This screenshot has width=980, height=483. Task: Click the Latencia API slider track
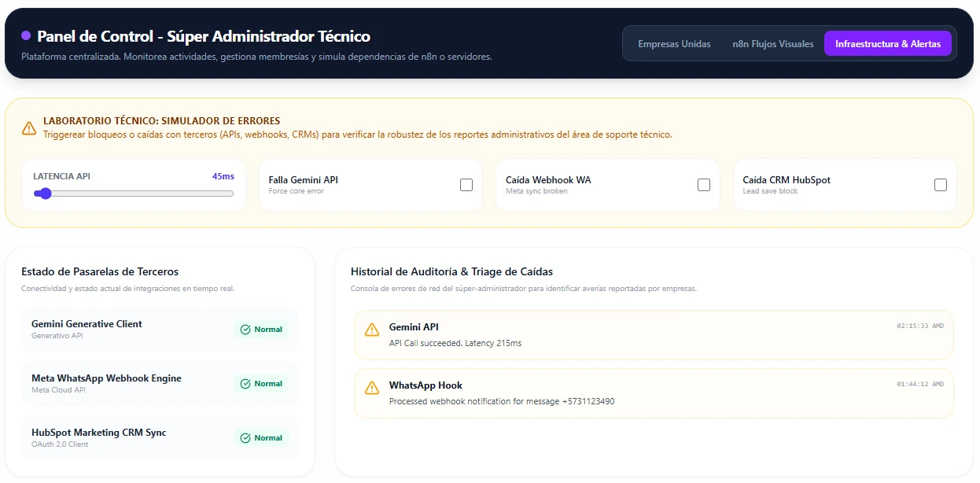pos(133,194)
